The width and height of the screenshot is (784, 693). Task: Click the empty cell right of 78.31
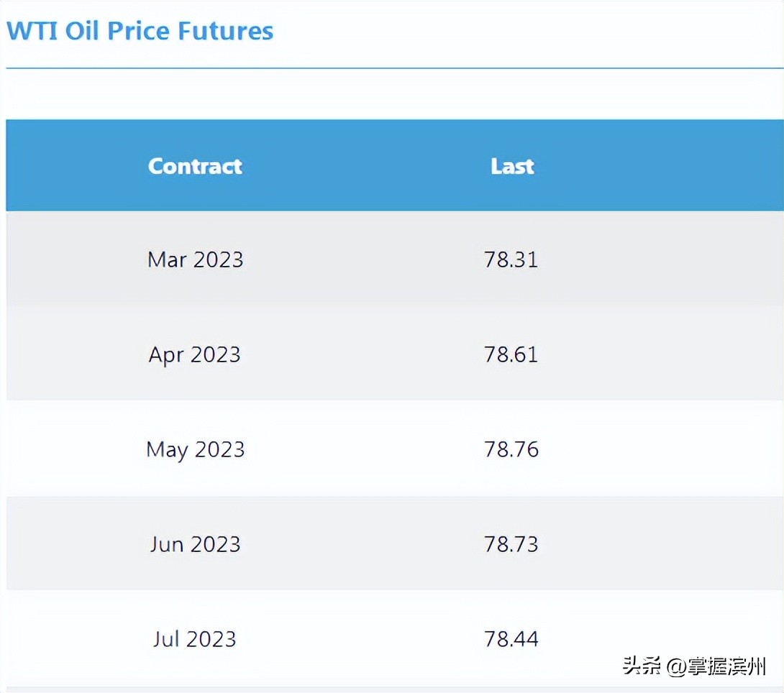[x=683, y=259]
